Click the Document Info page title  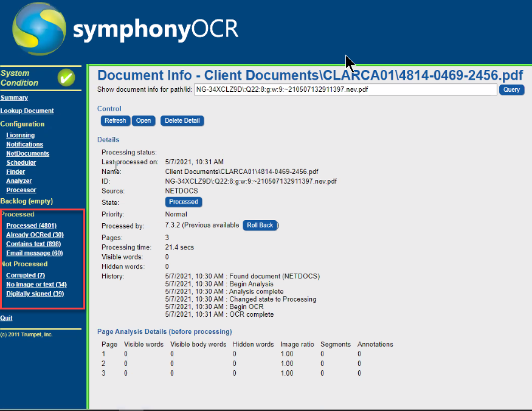point(310,75)
